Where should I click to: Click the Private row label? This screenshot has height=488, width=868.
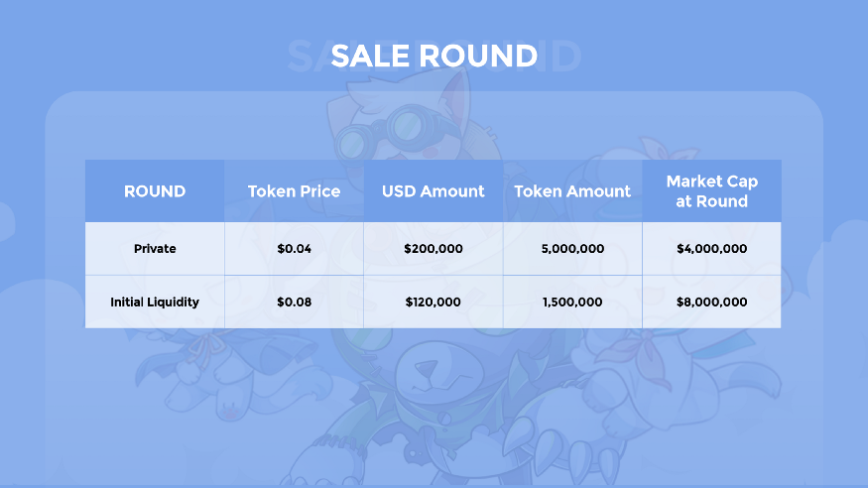155,248
